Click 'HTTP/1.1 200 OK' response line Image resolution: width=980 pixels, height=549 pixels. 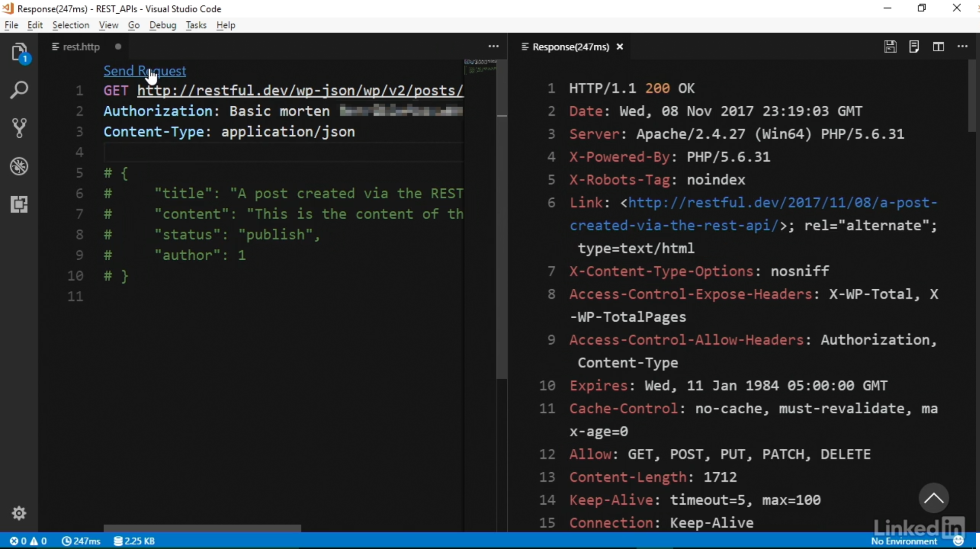632,88
